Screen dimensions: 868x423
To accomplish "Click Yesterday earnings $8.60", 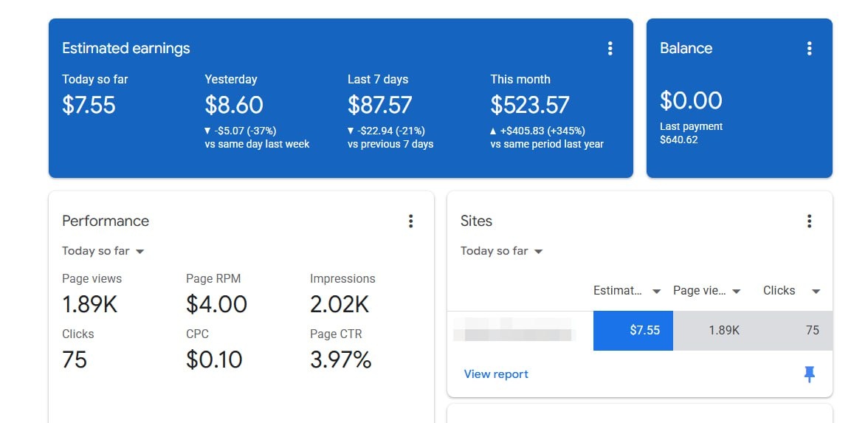I will click(x=233, y=105).
